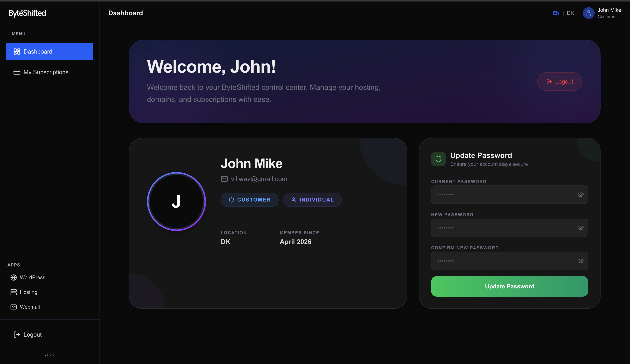Click the Dashboard page title in header
The height and width of the screenshot is (364, 630).
point(125,13)
